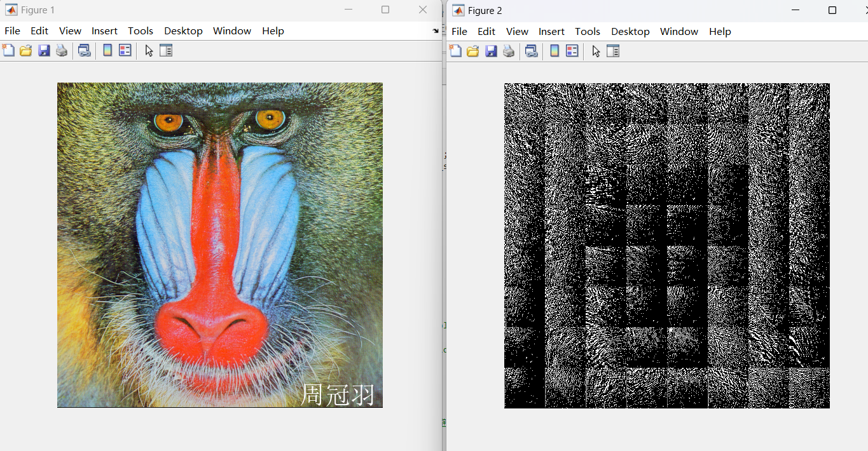Viewport: 868px width, 451px height.
Task: Open View menu in Figure 2
Action: coord(517,31)
